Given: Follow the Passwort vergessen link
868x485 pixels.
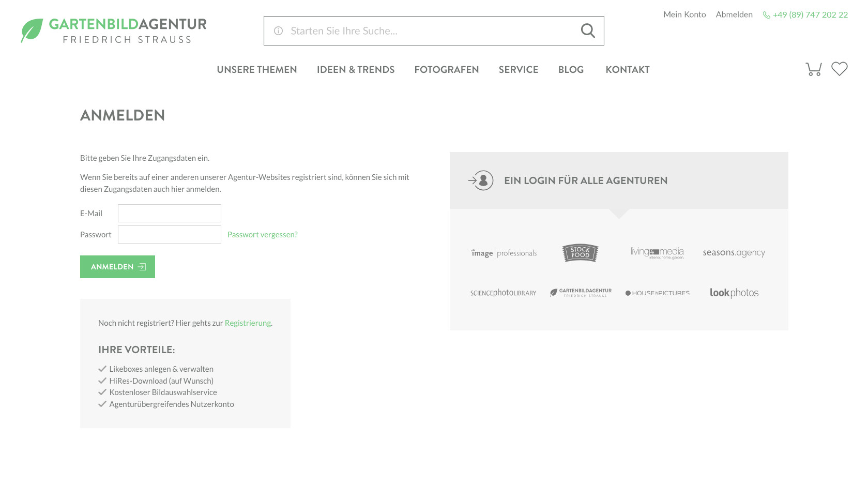Looking at the screenshot, I should 262,235.
